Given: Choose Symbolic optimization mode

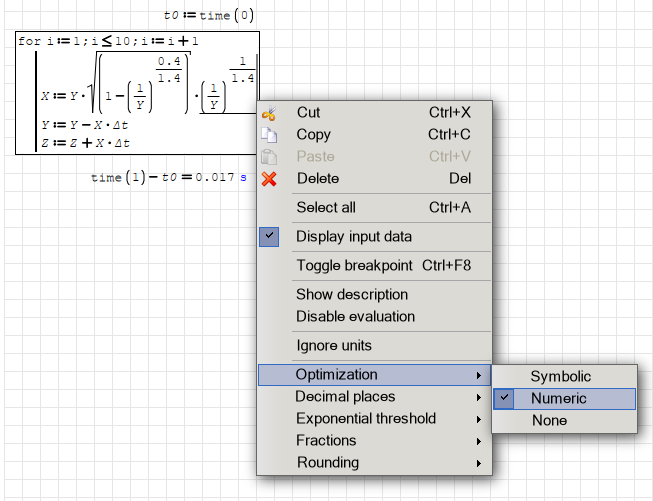Looking at the screenshot, I should [x=560, y=377].
